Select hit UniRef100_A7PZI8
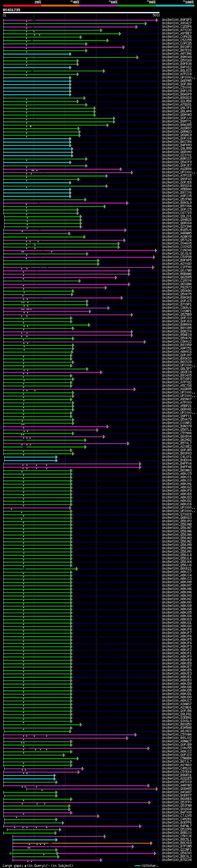197x868 pixels. coord(177,74)
